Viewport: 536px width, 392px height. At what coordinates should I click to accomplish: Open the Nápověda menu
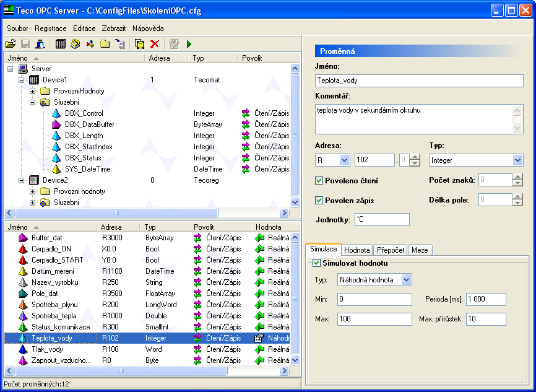[x=148, y=28]
